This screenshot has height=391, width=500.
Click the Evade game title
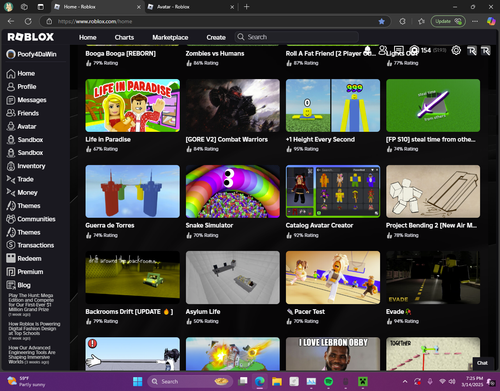pos(398,312)
